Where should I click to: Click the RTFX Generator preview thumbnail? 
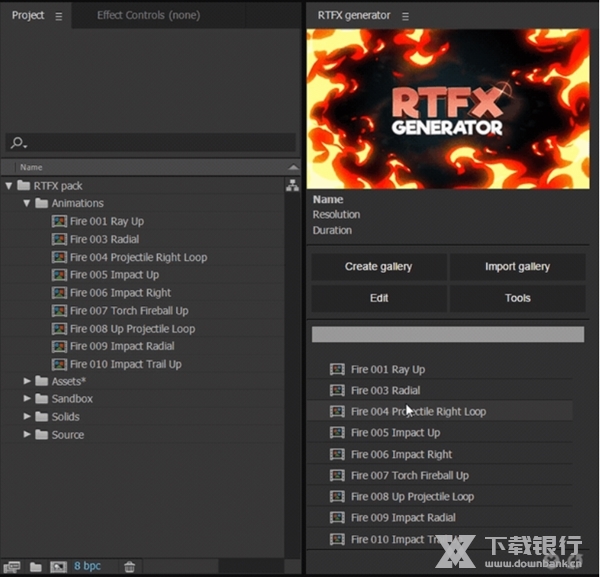(448, 109)
